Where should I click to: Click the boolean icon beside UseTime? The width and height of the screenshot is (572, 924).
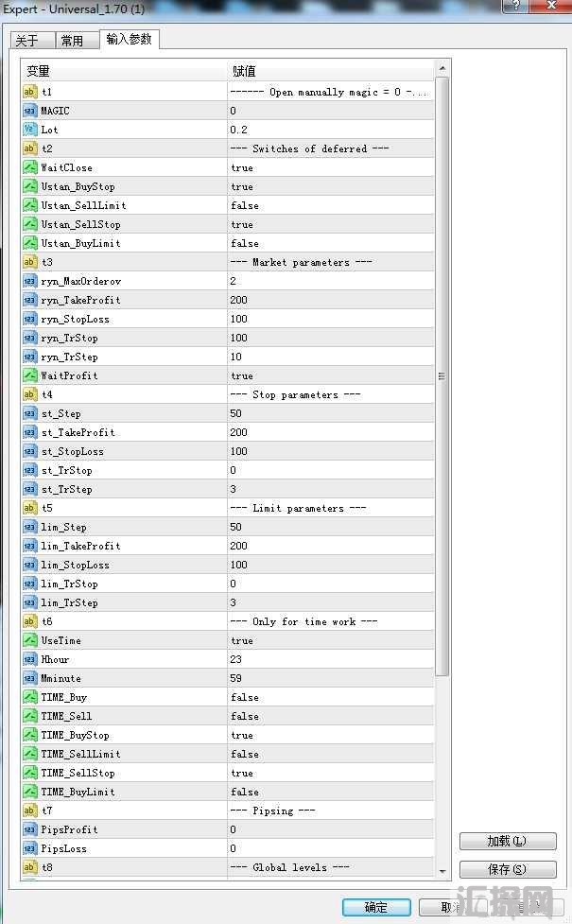click(x=29, y=640)
